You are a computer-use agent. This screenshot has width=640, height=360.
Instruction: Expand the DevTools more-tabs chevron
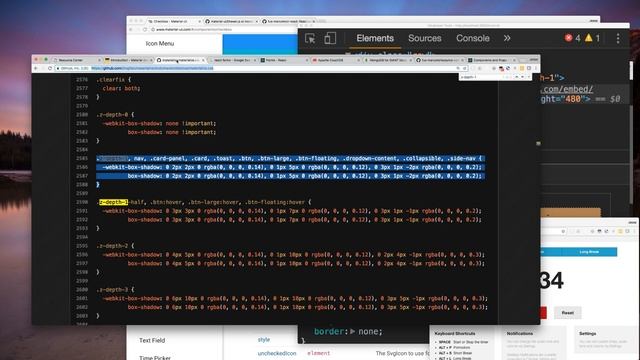(507, 38)
